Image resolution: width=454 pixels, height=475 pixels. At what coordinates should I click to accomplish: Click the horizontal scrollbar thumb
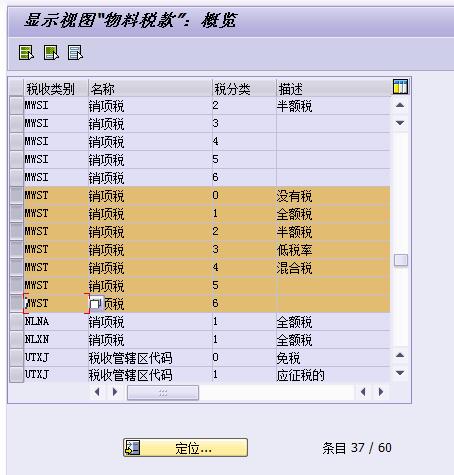(x=163, y=392)
